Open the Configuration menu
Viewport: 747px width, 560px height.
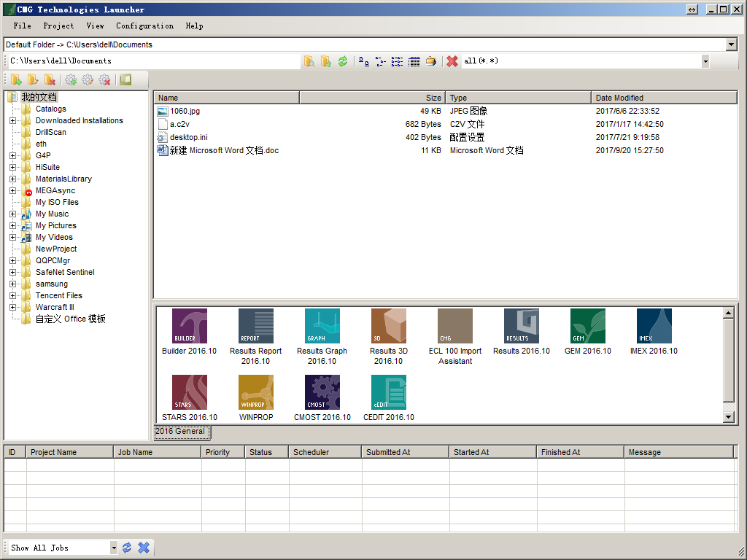[x=145, y=26]
